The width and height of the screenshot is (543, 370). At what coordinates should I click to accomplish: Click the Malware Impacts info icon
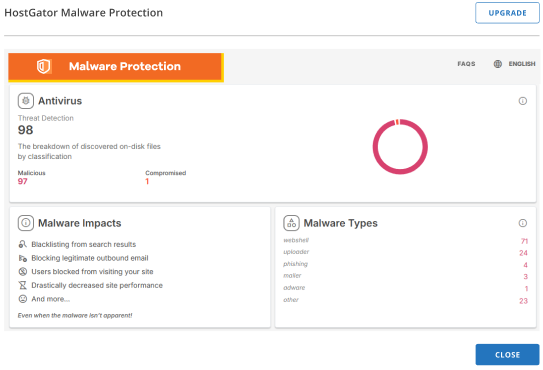coord(26,223)
